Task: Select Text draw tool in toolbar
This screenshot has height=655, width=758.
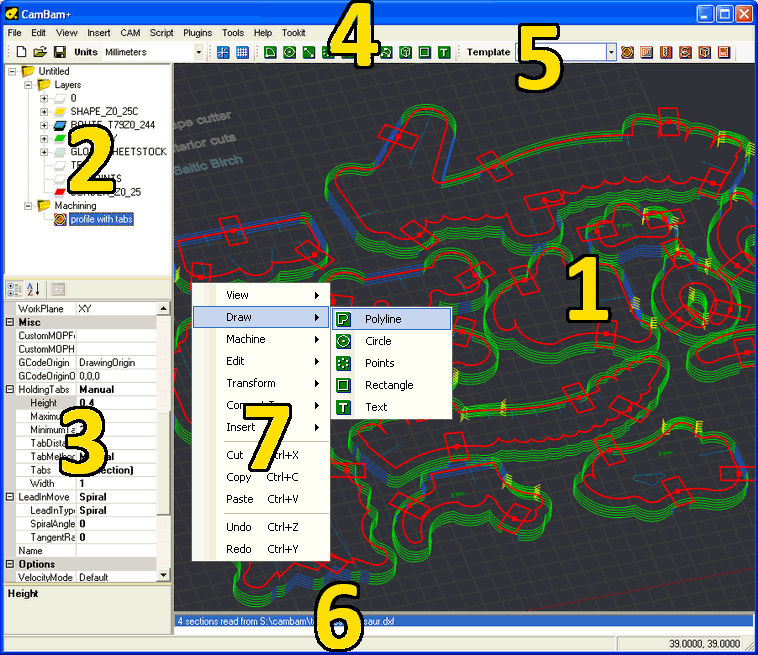Action: (444, 52)
